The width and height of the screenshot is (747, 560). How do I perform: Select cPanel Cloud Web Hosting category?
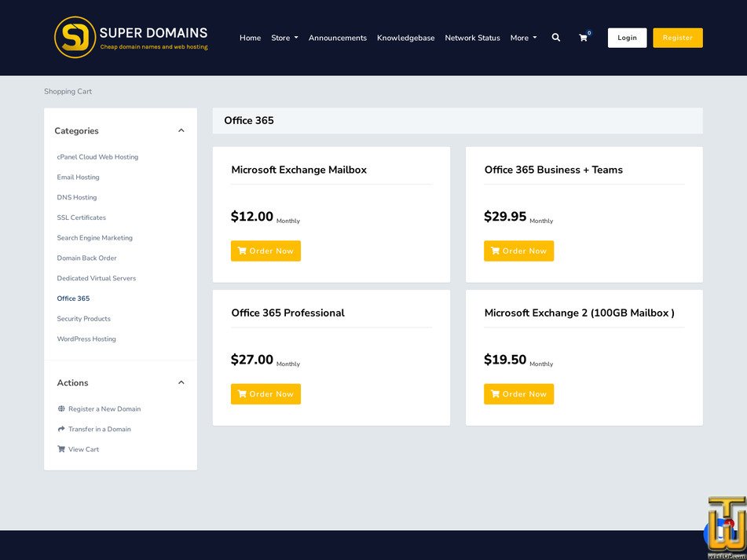(97, 156)
